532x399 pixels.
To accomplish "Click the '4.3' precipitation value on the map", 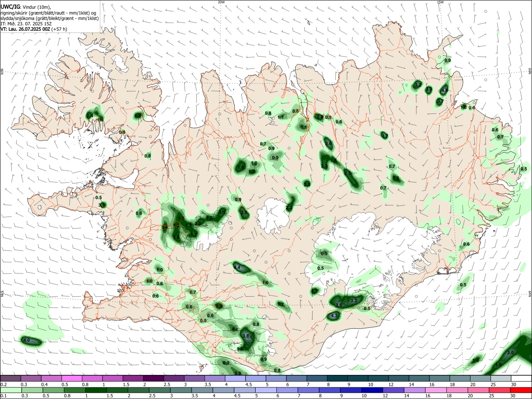I will click(334, 316).
